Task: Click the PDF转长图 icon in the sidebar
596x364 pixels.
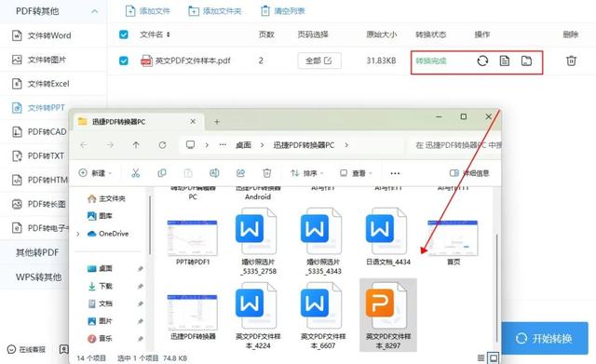Action: 17,204
